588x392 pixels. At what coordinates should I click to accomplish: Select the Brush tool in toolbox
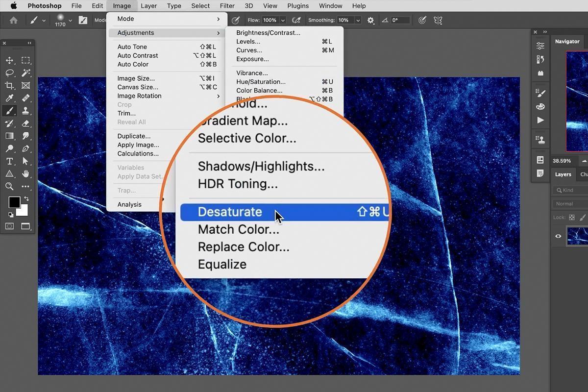point(9,111)
